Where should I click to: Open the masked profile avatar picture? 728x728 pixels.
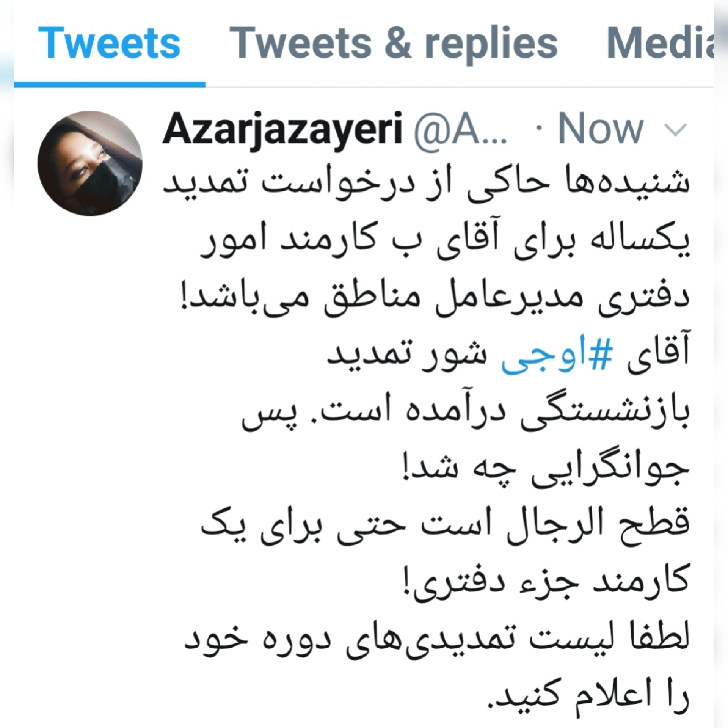pos(90,163)
